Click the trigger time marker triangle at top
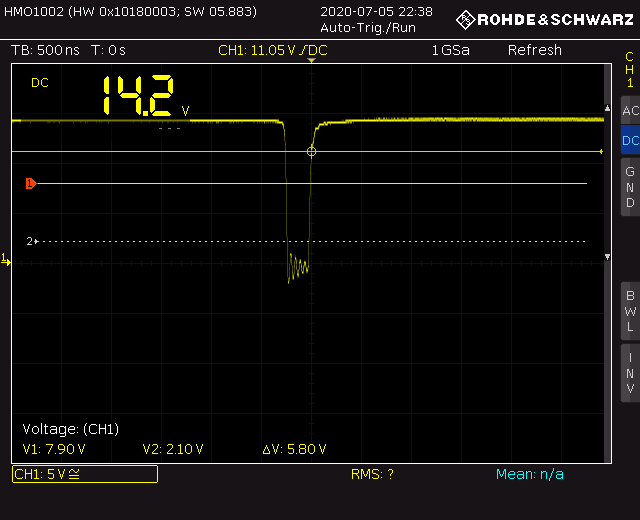Image resolution: width=640 pixels, height=520 pixels. tap(311, 62)
